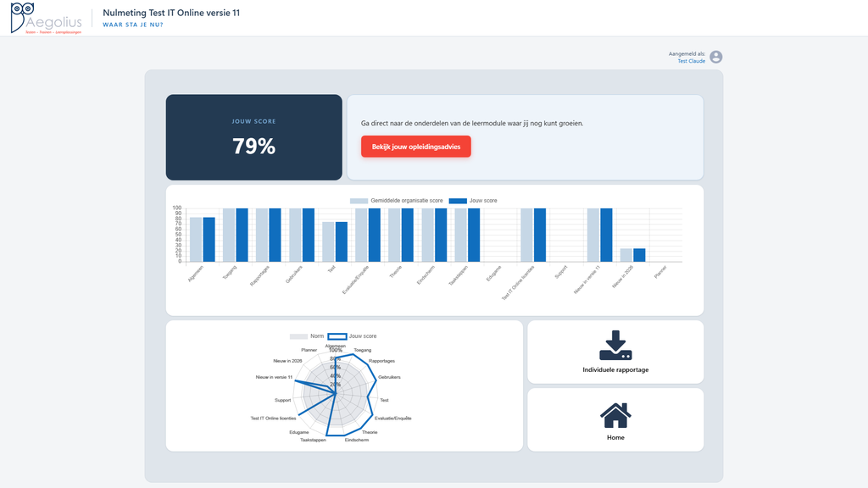The height and width of the screenshot is (488, 868).
Task: Click 'Toegang' radar chart label
Action: (x=363, y=350)
